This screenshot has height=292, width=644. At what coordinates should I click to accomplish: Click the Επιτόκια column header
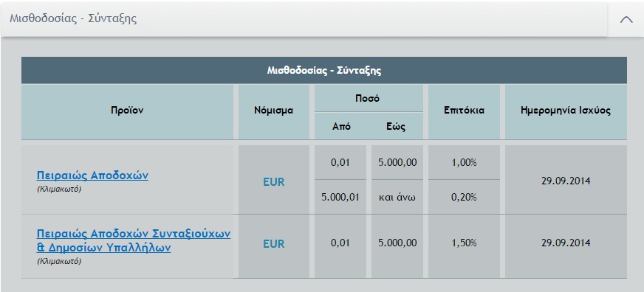[x=464, y=112]
